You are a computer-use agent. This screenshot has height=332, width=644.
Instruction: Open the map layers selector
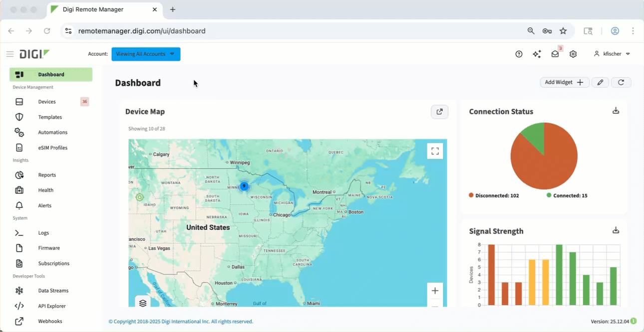(x=143, y=303)
